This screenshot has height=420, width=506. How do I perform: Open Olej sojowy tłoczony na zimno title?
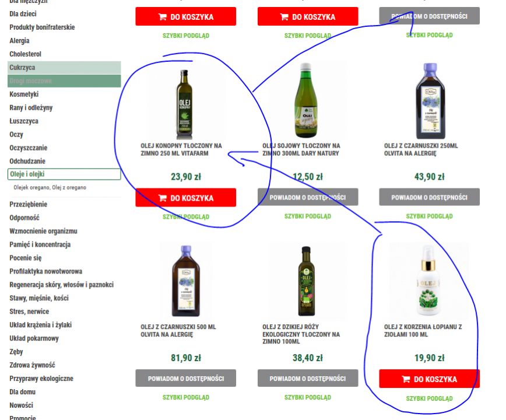point(301,149)
